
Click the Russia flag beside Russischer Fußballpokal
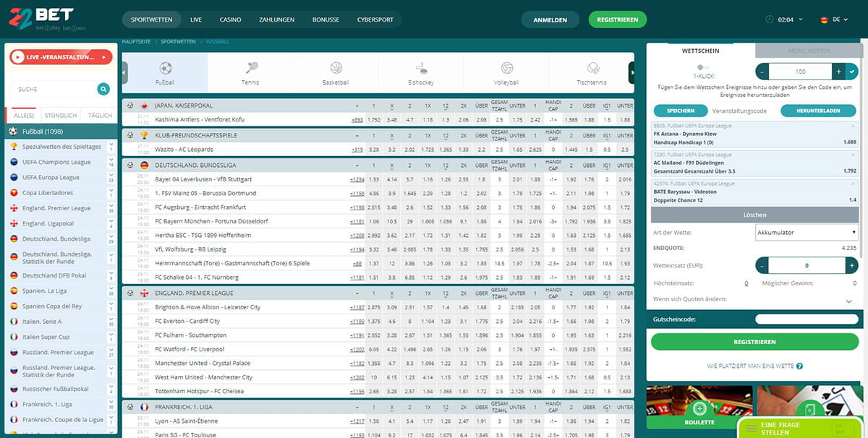click(14, 388)
